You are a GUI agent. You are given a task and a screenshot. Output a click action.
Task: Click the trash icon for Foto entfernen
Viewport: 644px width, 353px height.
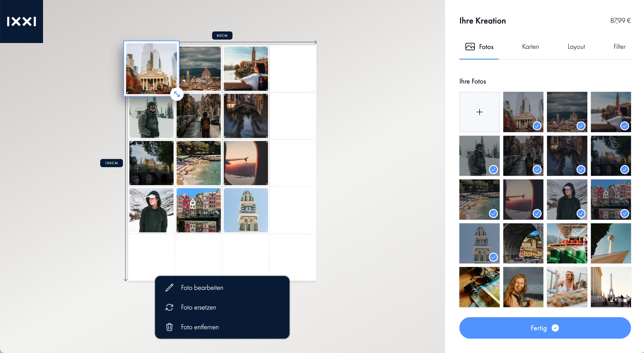[169, 327]
